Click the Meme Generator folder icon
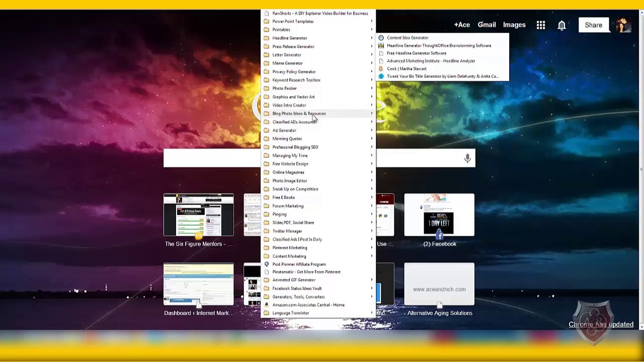 (x=267, y=63)
